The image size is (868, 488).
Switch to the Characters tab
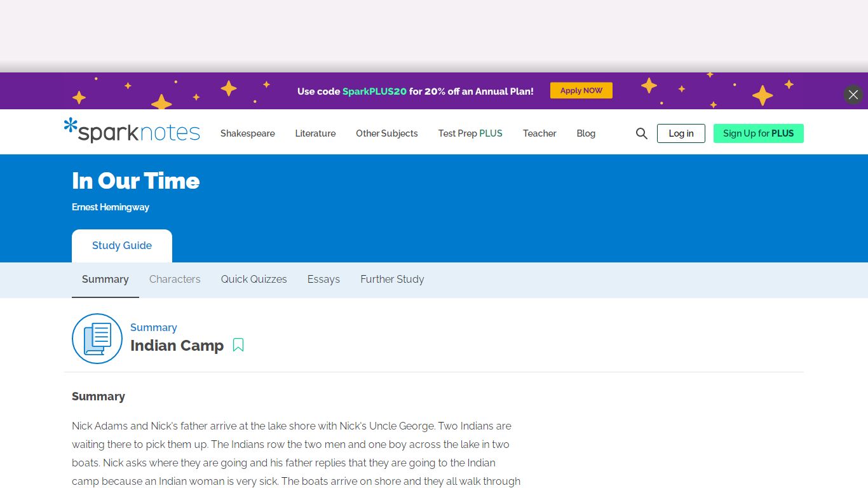pos(175,280)
